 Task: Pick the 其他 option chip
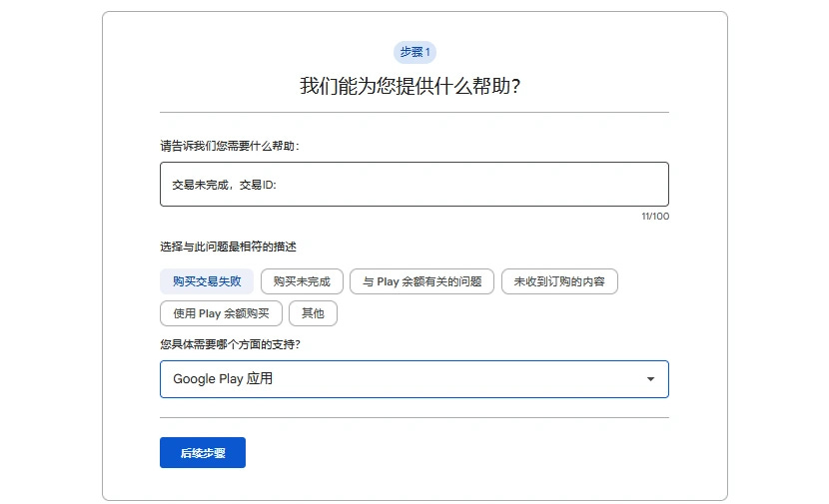(313, 313)
